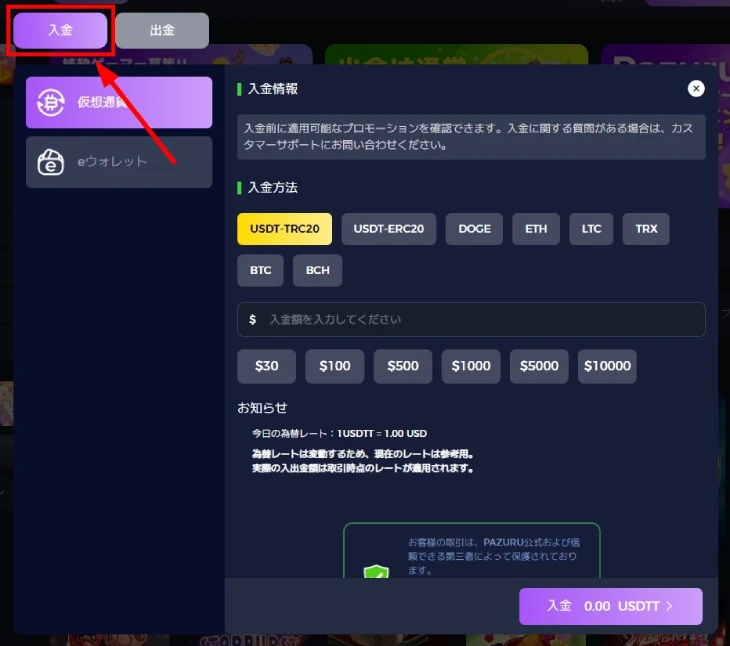Click the dollar sign in the amount field

[252, 320]
